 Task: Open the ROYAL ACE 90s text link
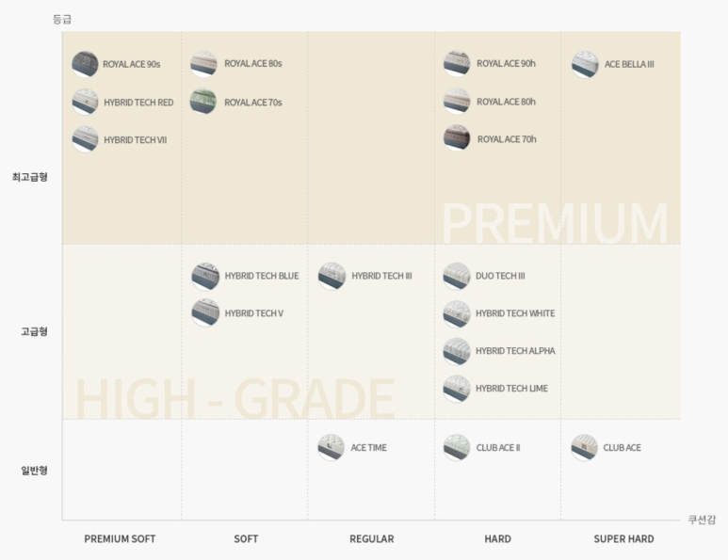click(x=132, y=65)
